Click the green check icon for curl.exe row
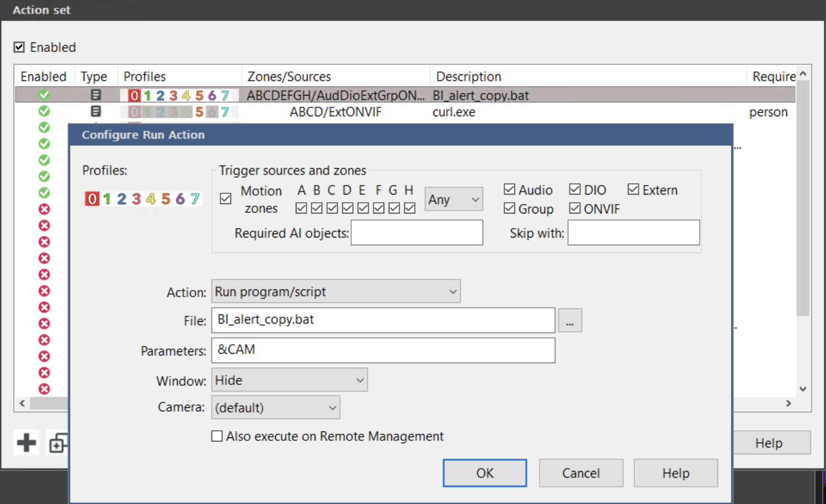The height and width of the screenshot is (504, 826). 44,112
